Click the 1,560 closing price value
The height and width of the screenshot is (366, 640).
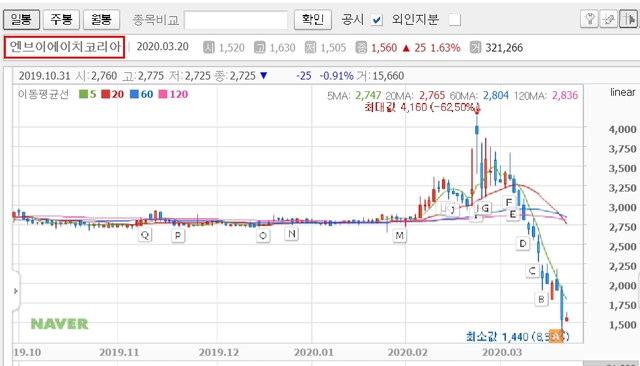coord(384,48)
